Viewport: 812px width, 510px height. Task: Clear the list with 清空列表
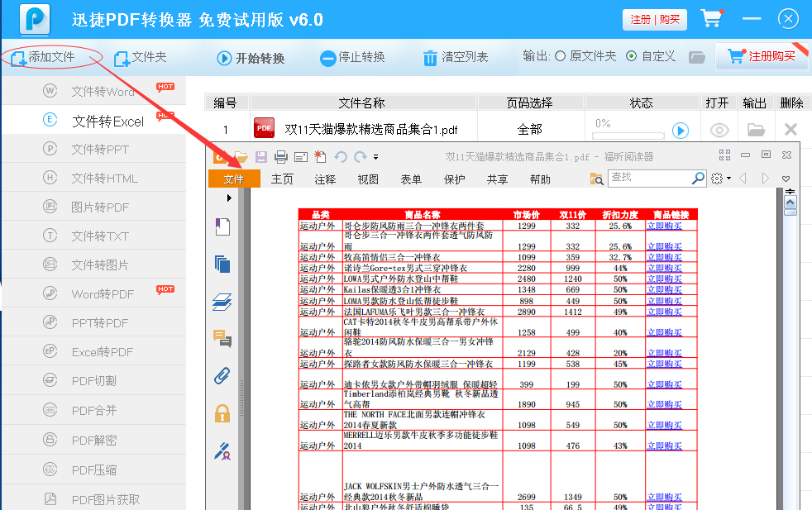click(x=455, y=58)
